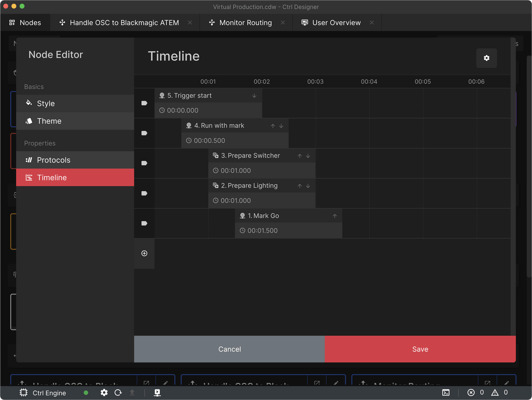Open Timeline settings gear
The image size is (532, 400).
click(486, 58)
